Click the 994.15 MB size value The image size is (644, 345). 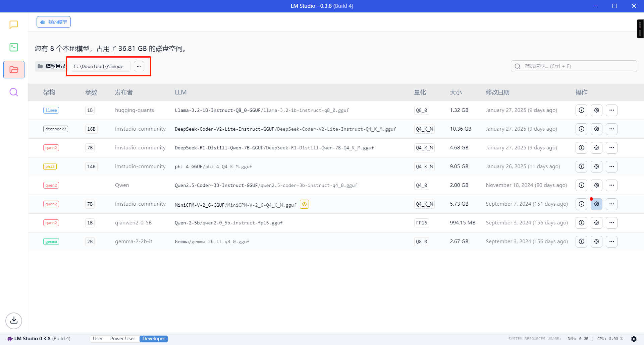coord(463,223)
